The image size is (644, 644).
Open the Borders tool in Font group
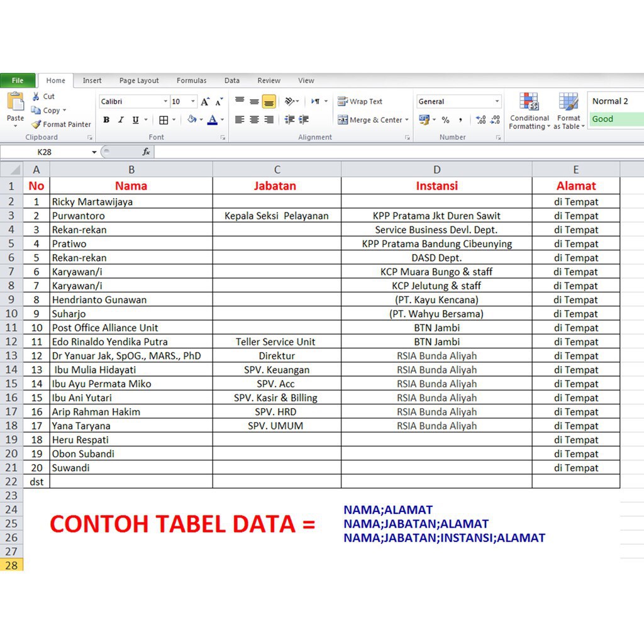(164, 120)
